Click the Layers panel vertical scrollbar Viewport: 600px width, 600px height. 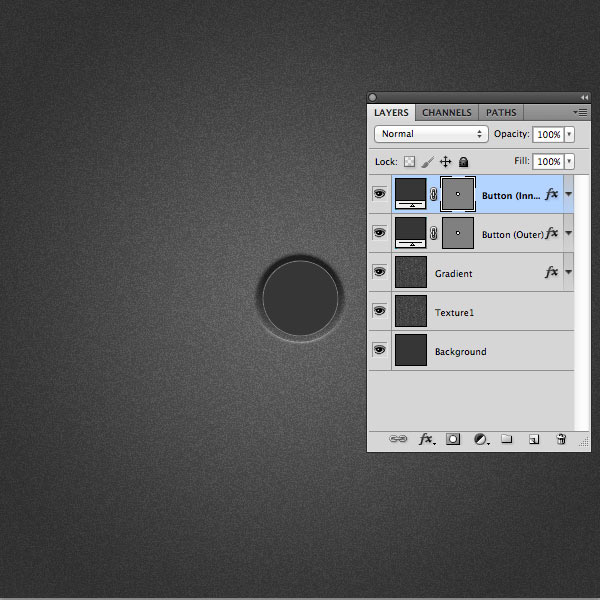pyautogui.click(x=582, y=302)
